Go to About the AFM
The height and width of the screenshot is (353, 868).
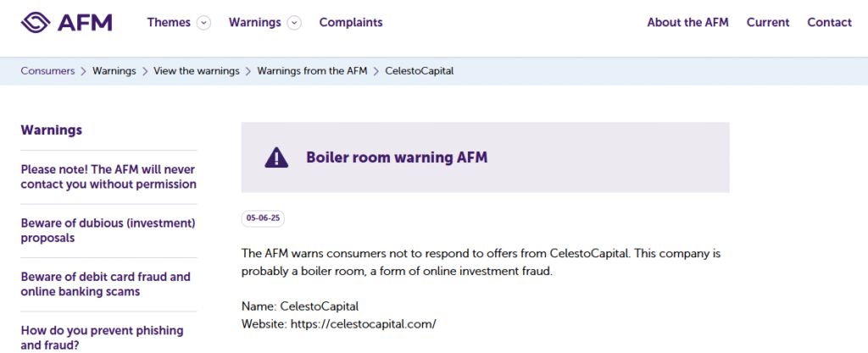click(x=687, y=23)
